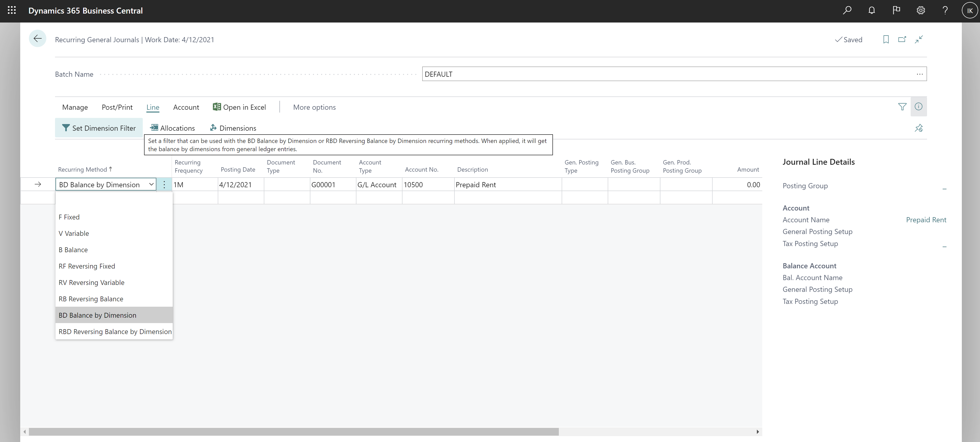Click the filter icon in toolbar
Viewport: 980px width, 442px height.
[902, 106]
